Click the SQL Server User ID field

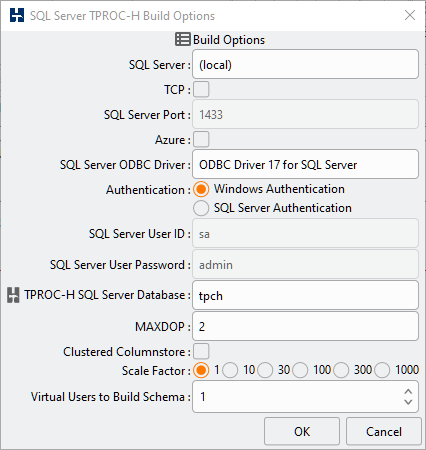pos(305,233)
